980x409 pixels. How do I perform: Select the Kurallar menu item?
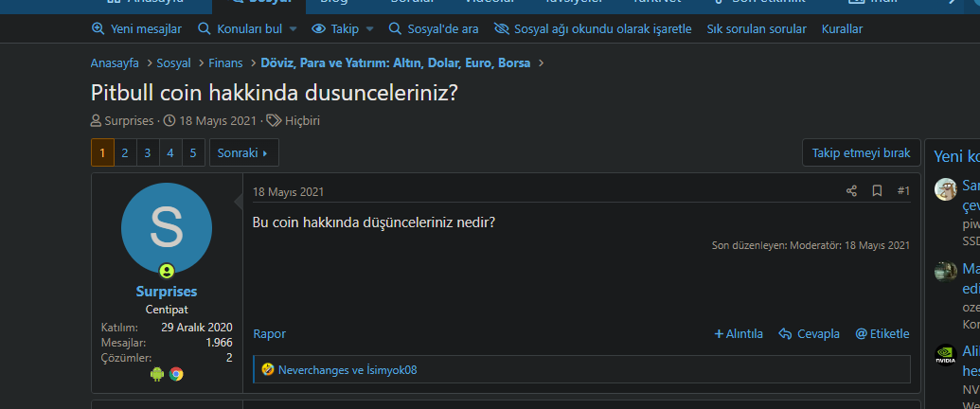click(x=842, y=28)
